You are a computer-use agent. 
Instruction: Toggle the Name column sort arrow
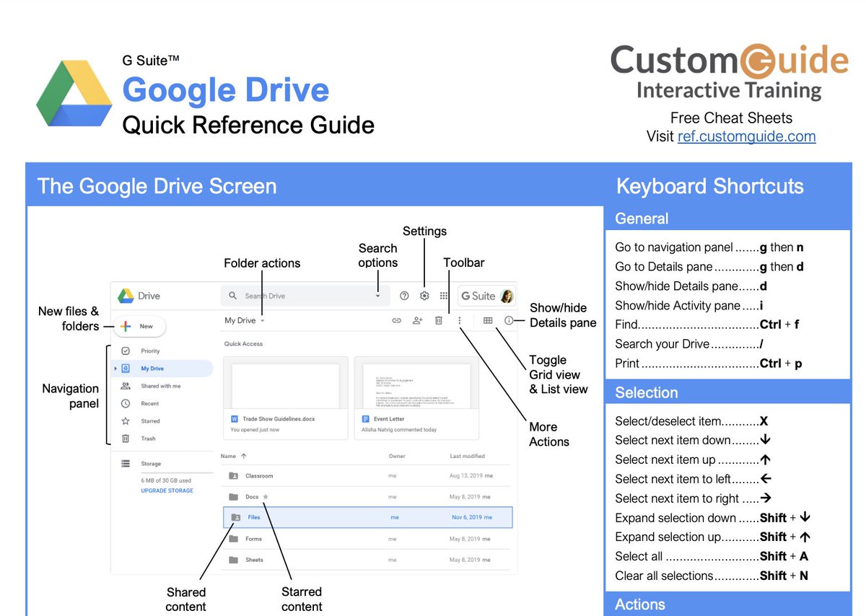tap(243, 456)
